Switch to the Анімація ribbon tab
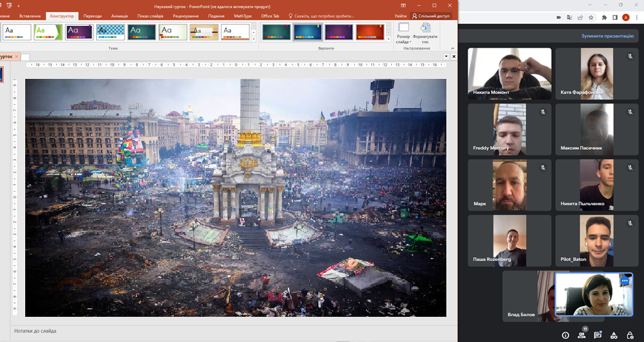Image resolution: width=644 pixels, height=342 pixels. 119,15
